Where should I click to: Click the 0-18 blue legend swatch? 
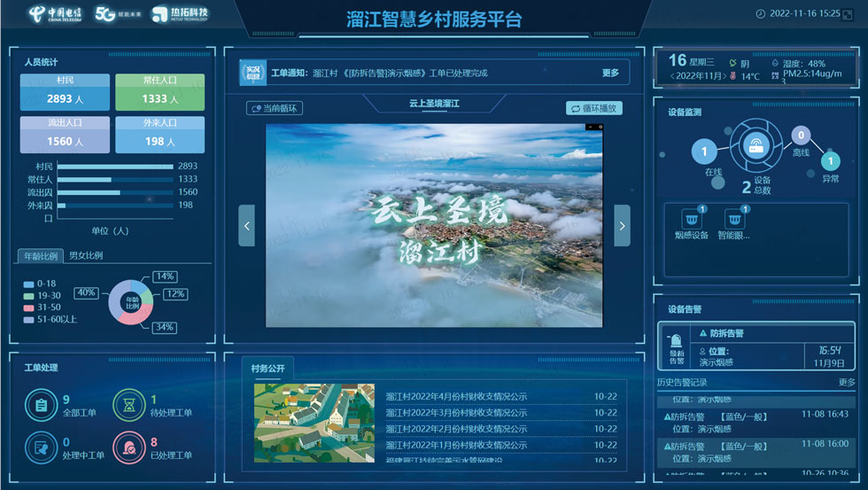point(28,284)
